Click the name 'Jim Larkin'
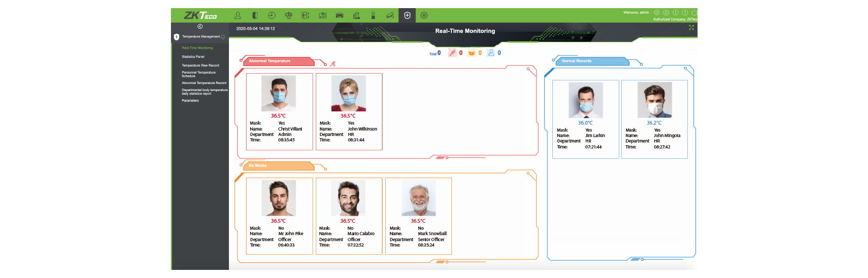 tap(595, 135)
